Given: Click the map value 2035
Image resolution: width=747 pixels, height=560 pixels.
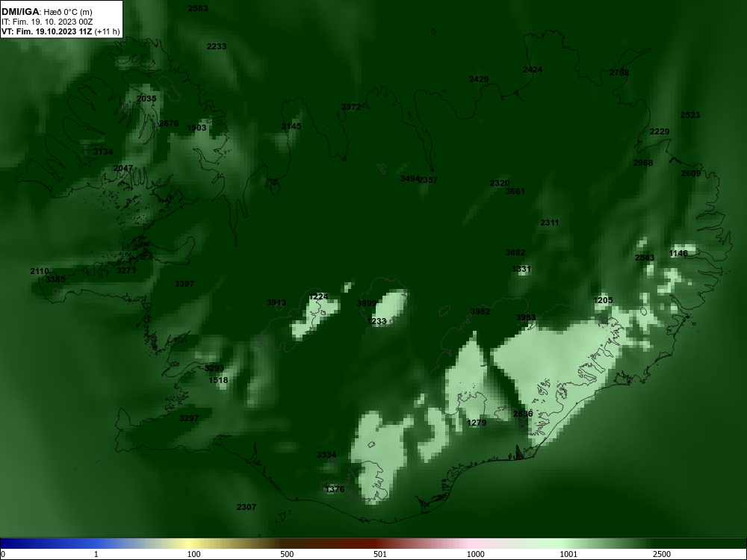Looking at the screenshot, I should point(146,99).
